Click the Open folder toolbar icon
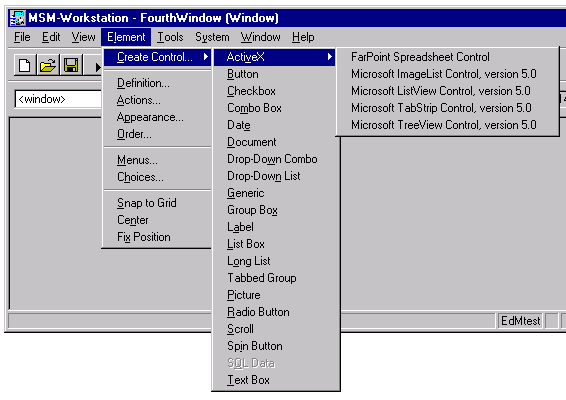 pos(48,65)
